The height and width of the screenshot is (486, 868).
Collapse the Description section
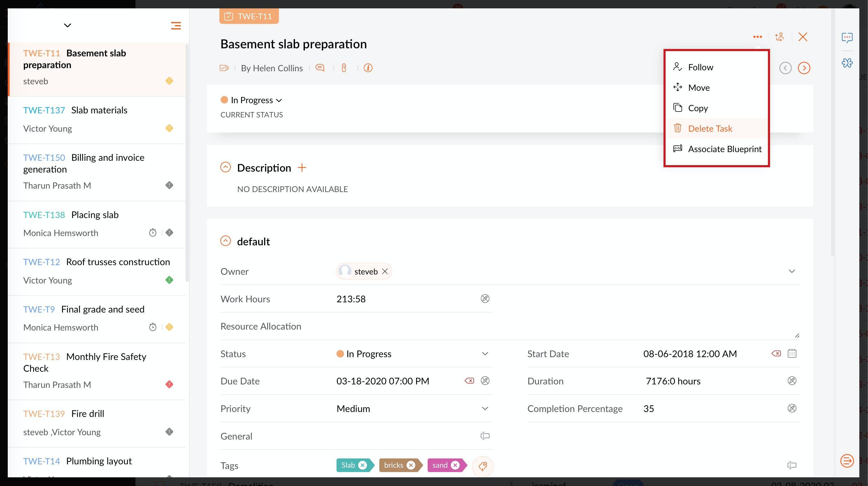tap(225, 167)
